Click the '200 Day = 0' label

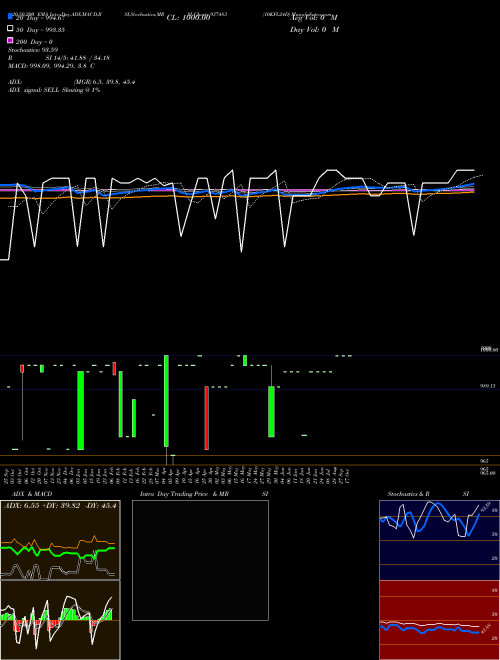(34, 42)
